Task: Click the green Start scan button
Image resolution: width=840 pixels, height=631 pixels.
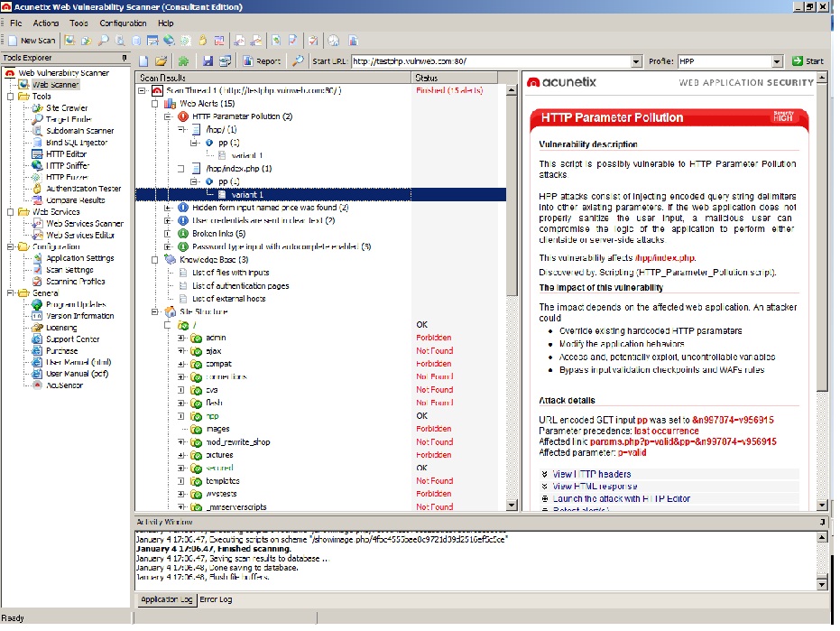Action: pyautogui.click(x=808, y=61)
